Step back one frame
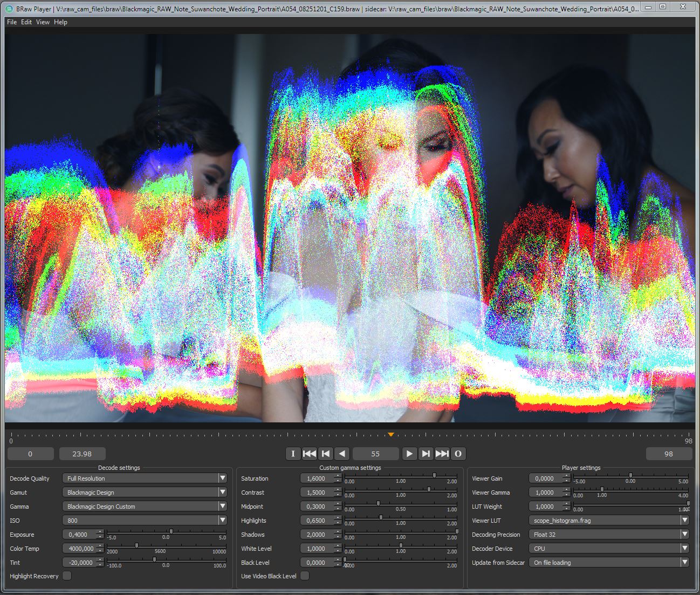This screenshot has width=700, height=595. click(325, 454)
